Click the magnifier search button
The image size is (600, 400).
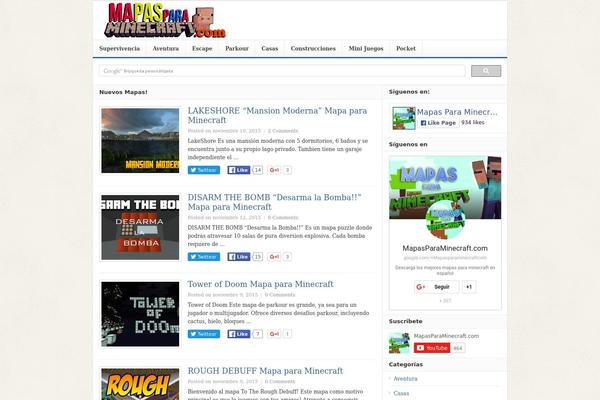click(486, 71)
